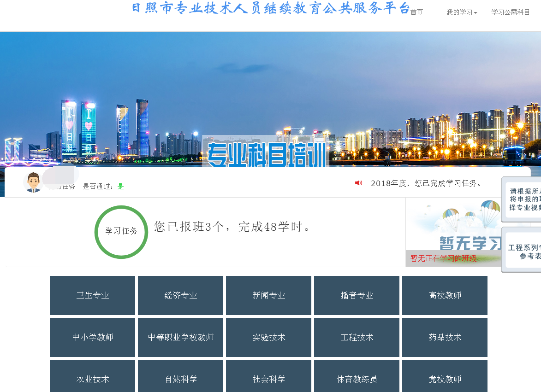
Task: Open the 经济专业 category
Action: pos(180,296)
